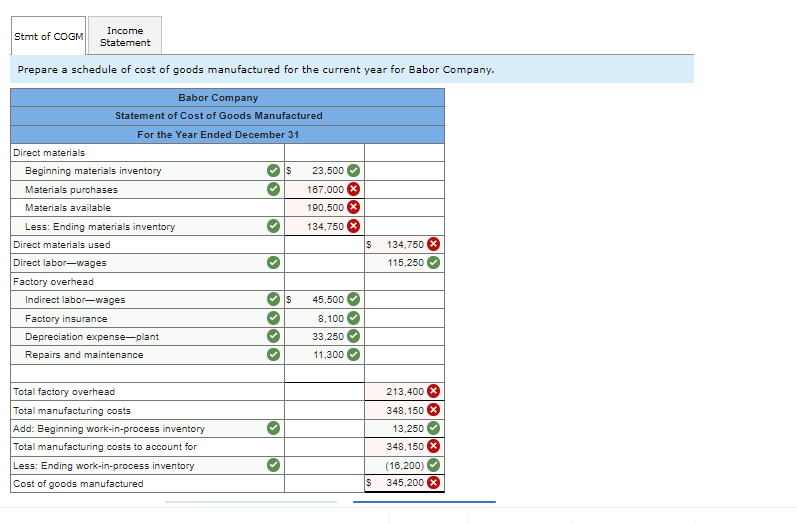Click green check beside Materials purchases label

pos(273,189)
